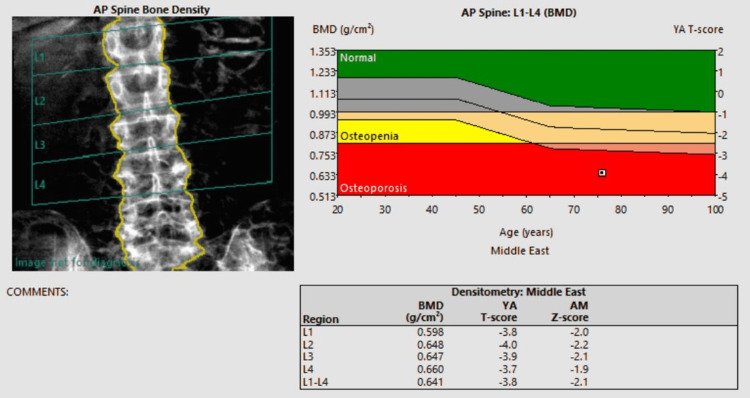Click the YA T-score axis label
Viewport: 750px width, 398px height.
[698, 29]
